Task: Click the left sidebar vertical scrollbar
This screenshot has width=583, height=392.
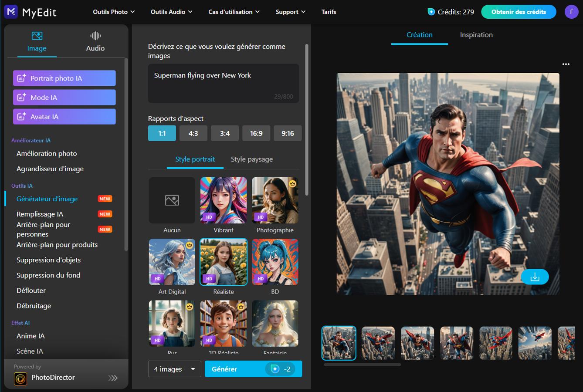Action: pyautogui.click(x=126, y=155)
